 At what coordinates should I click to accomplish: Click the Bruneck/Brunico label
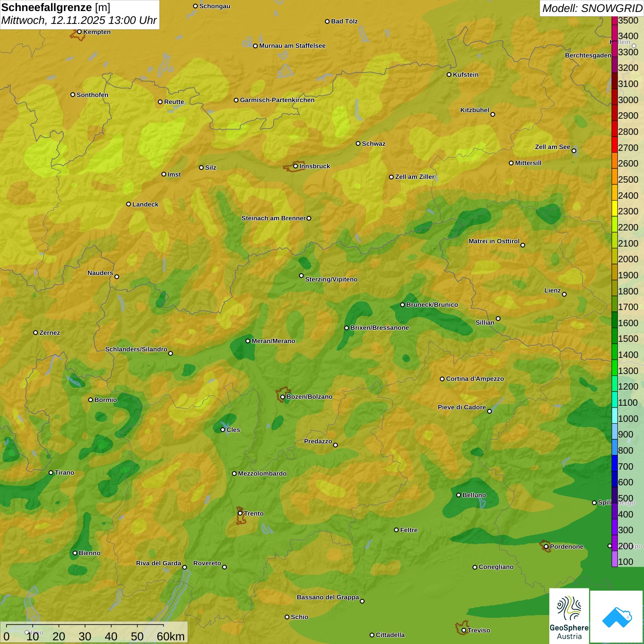point(432,305)
